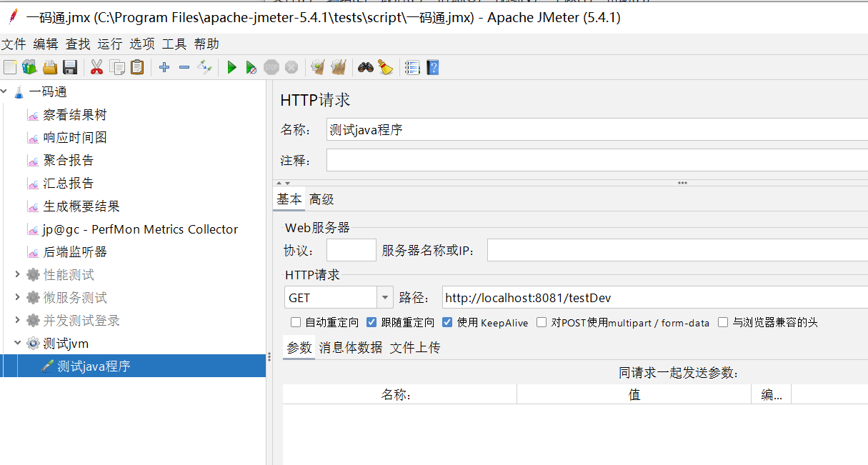Image resolution: width=868 pixels, height=465 pixels.
Task: Expand the 性能测试 thread group
Action: (x=18, y=274)
